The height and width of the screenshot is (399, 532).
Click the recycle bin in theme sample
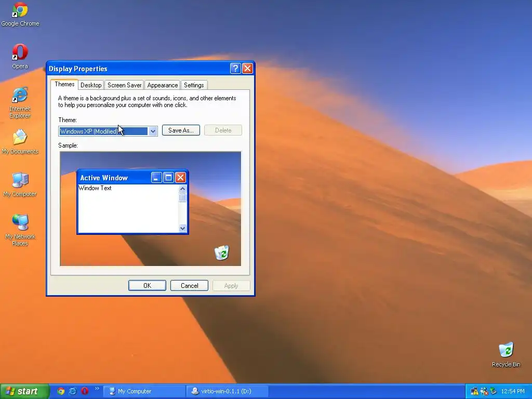222,252
